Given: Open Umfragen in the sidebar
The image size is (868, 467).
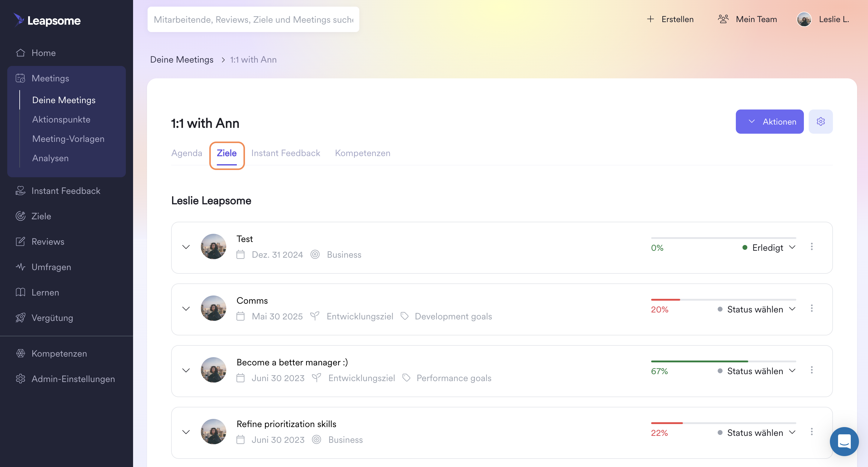Looking at the screenshot, I should 51,267.
